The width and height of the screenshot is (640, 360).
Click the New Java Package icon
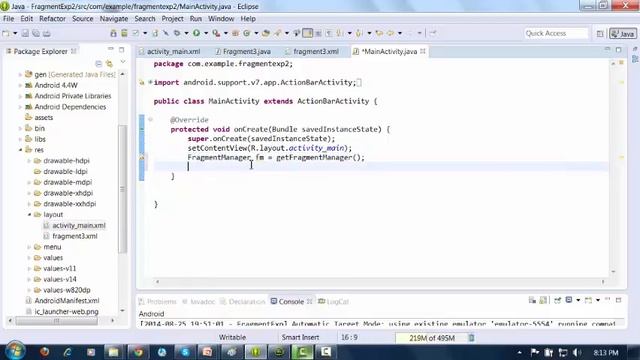point(236,33)
